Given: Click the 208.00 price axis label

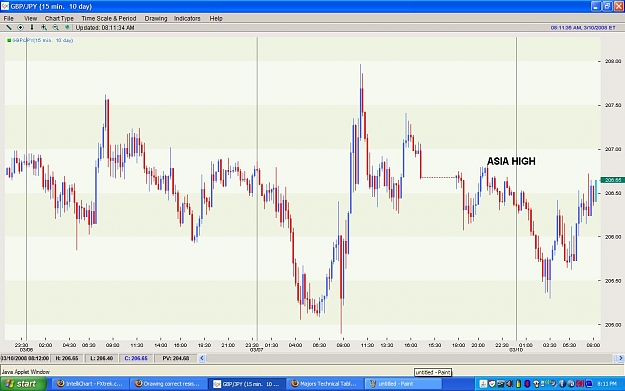Looking at the screenshot, I should 613,61.
